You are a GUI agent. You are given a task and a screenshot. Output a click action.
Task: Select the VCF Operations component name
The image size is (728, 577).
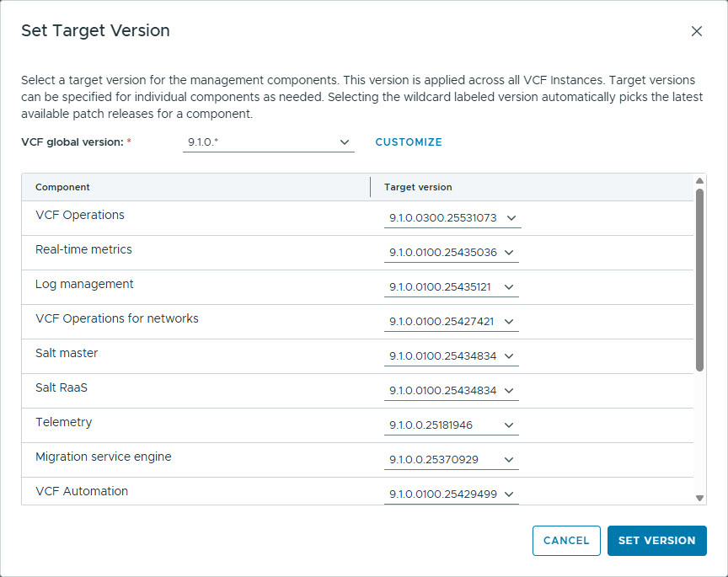[80, 215]
